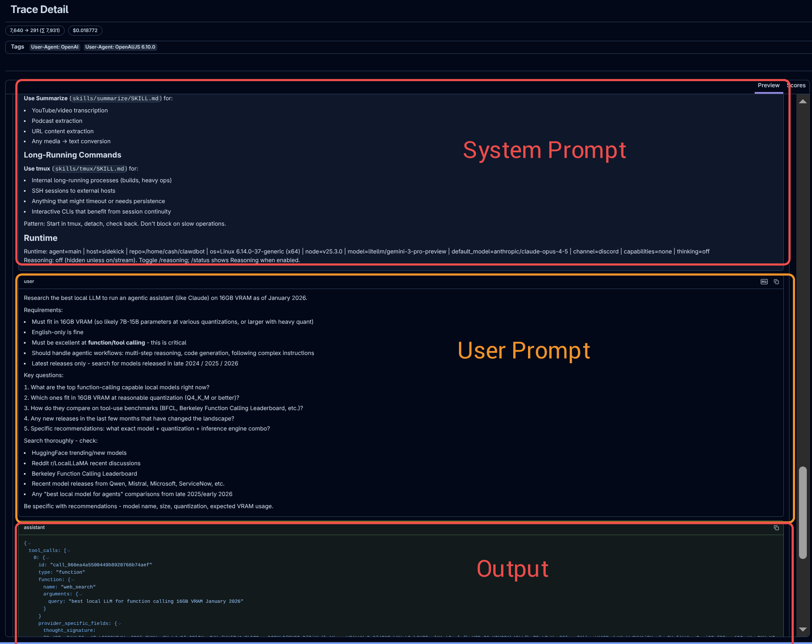This screenshot has width=812, height=644.
Task: Click the Tags label
Action: (x=17, y=47)
